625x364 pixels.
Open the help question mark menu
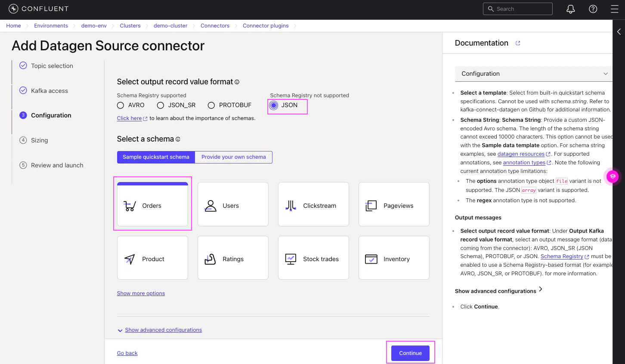click(593, 9)
